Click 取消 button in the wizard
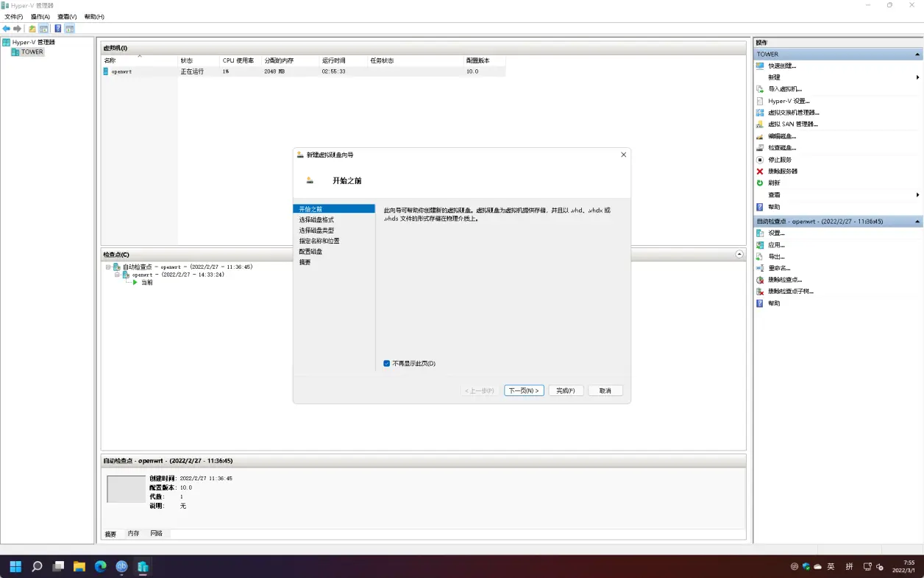Screen dimensions: 924x578 click(x=605, y=390)
